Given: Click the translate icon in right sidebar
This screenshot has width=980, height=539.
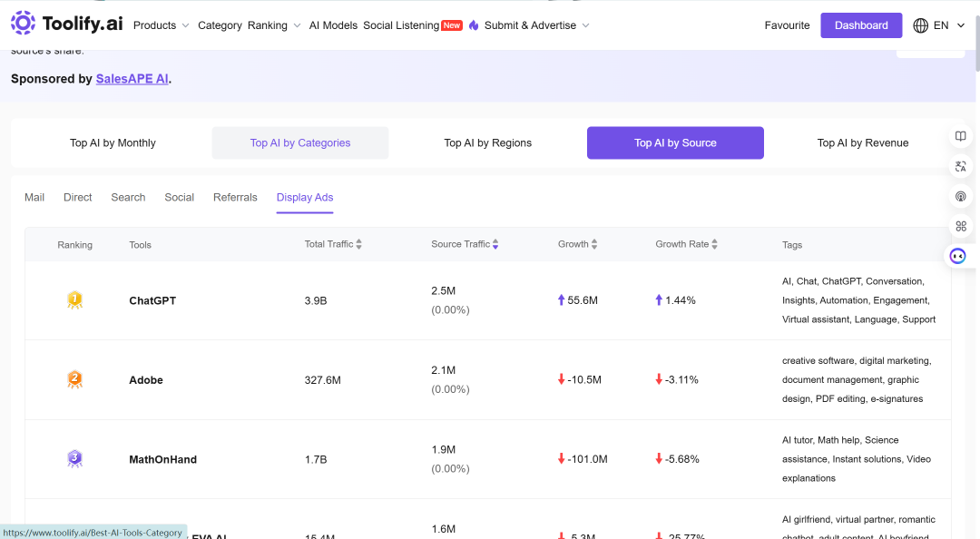Looking at the screenshot, I should pos(961,166).
